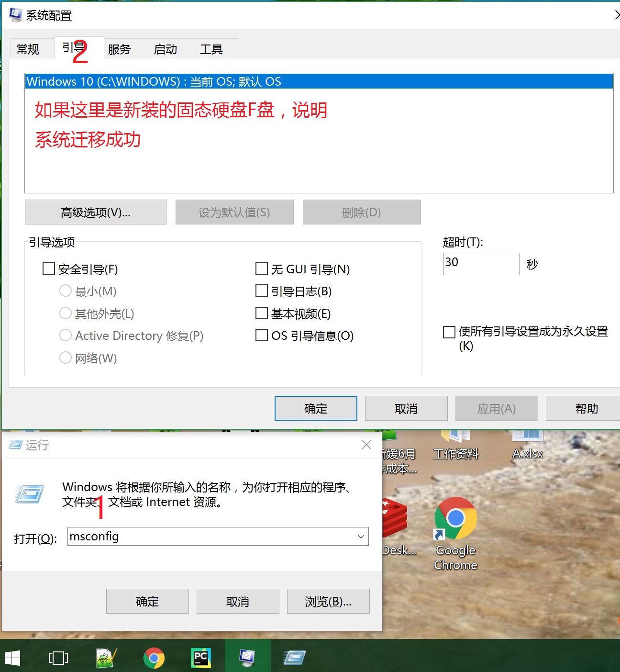Viewport: 620px width, 672px height.
Task: Open Task View on the taskbar
Action: (58, 659)
